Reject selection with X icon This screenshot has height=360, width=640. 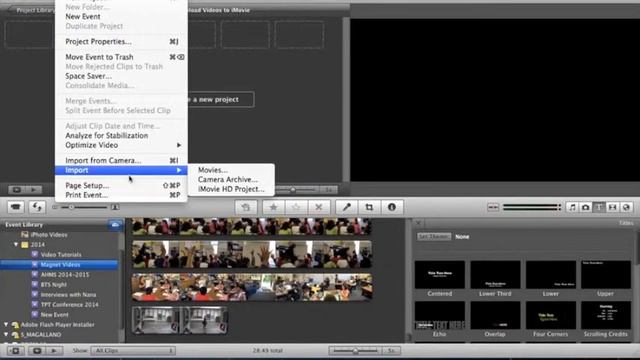(319, 207)
